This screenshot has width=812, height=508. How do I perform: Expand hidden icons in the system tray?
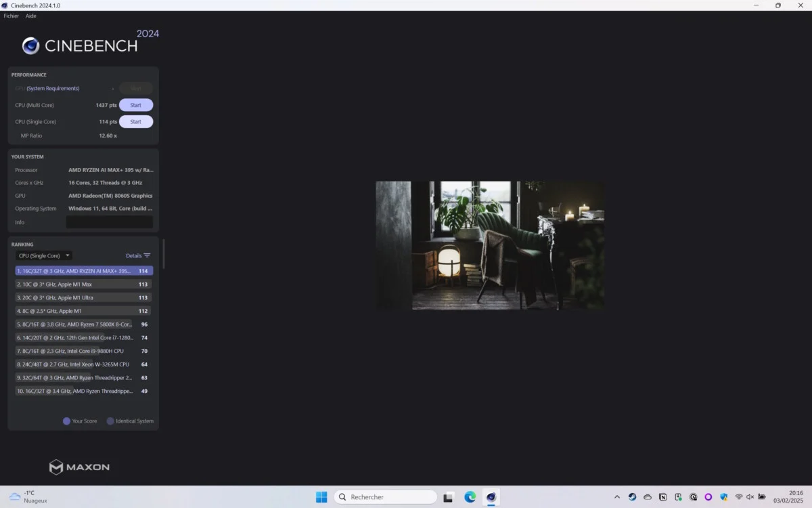(617, 496)
